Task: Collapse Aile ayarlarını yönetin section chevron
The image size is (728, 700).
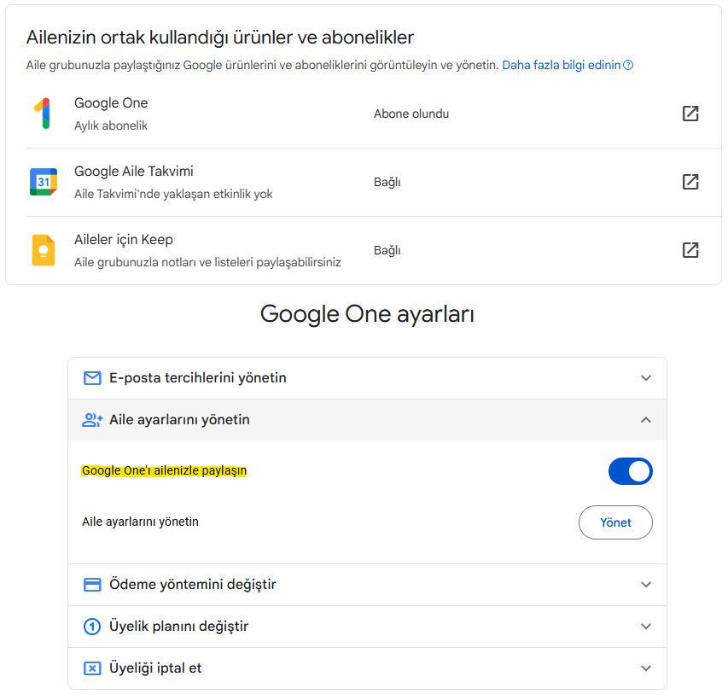Action: point(646,420)
